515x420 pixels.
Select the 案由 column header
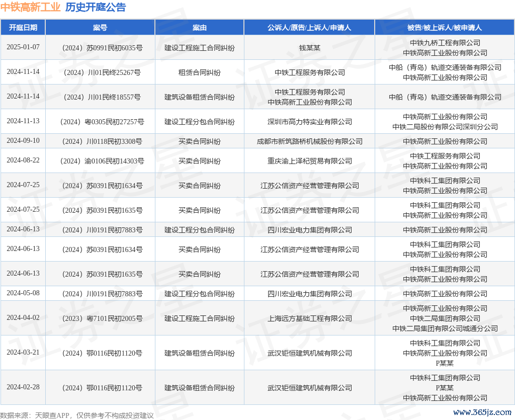(x=199, y=28)
